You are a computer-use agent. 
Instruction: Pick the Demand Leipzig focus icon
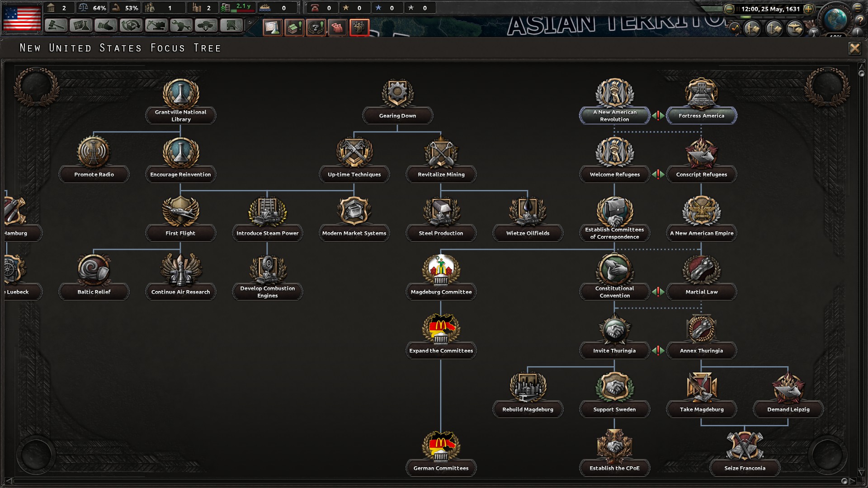click(x=788, y=387)
